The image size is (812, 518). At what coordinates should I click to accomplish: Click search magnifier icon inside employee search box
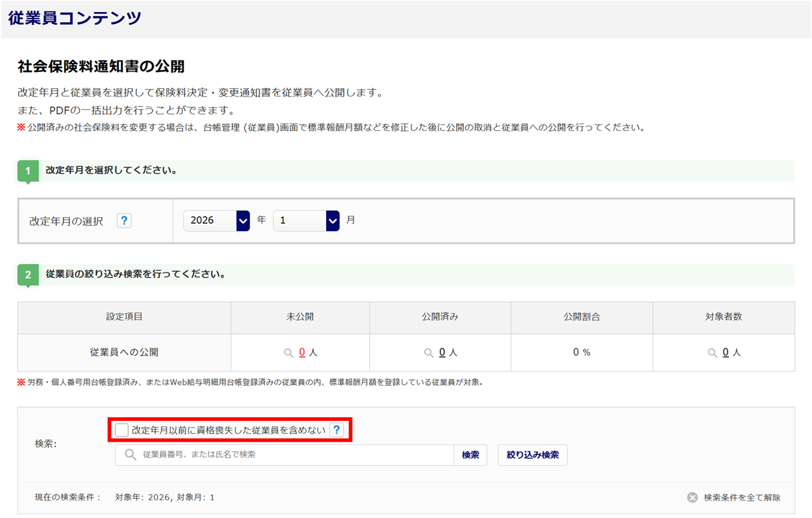(131, 455)
